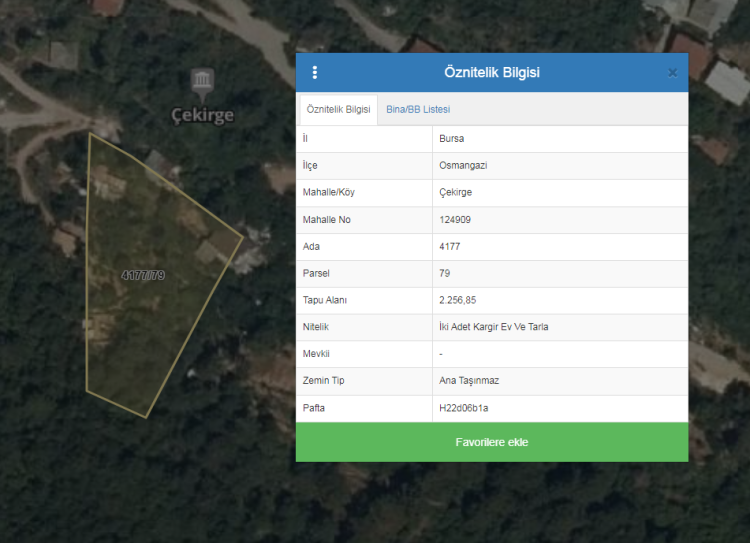Click the Çekirge landmark icon on the map
The image size is (750, 543).
pyautogui.click(x=203, y=81)
